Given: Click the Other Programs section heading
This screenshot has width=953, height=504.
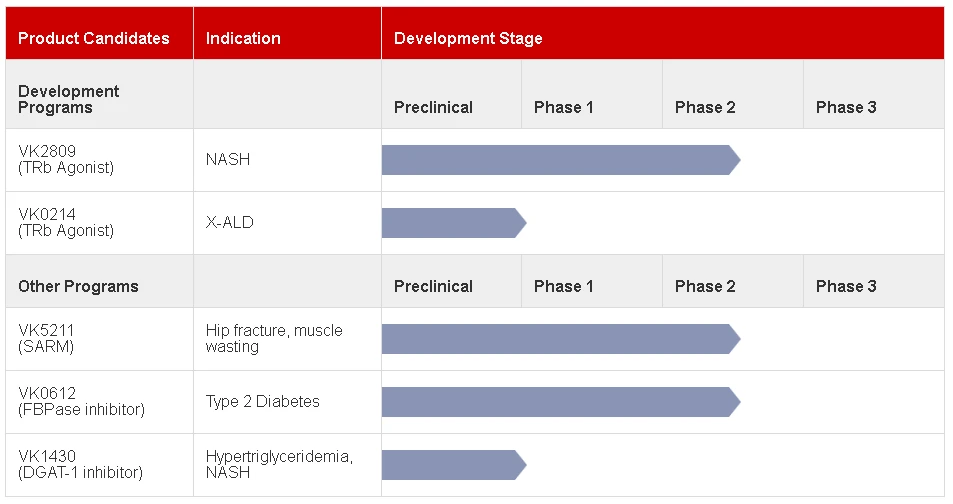Looking at the screenshot, I should 78,286.
